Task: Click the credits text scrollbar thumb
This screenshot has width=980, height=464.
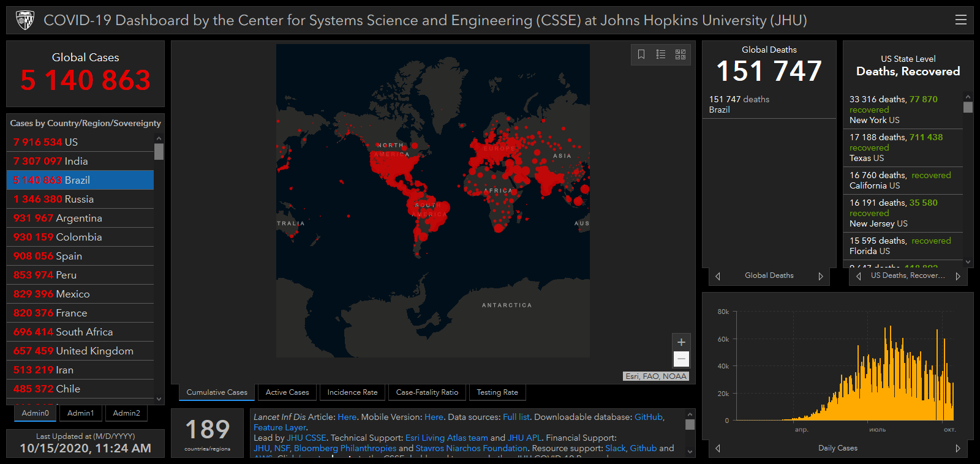Action: coord(690,424)
